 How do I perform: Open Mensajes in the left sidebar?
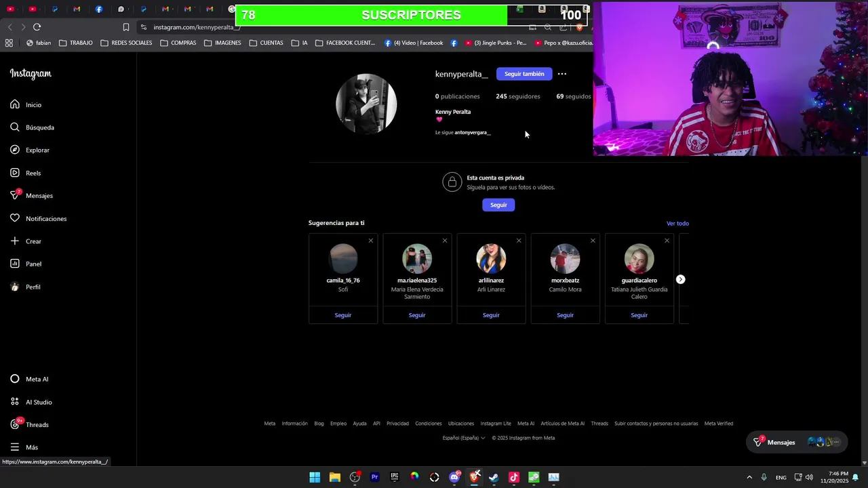click(x=31, y=195)
